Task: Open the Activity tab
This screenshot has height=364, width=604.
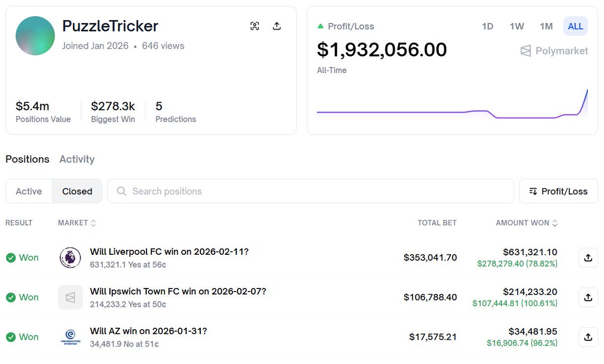Action: pos(77,159)
